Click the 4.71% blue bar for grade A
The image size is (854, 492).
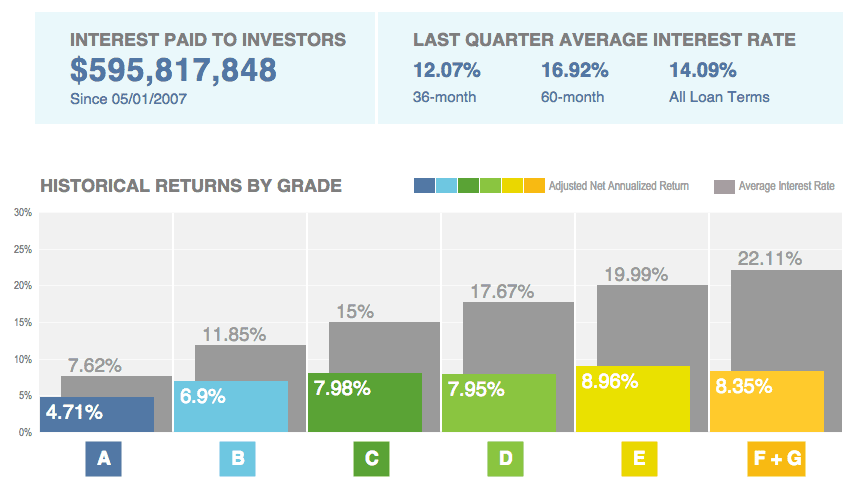(97, 415)
